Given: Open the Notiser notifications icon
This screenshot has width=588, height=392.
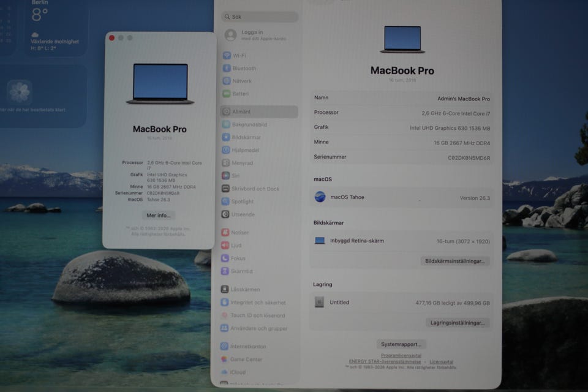Looking at the screenshot, I should coord(225,233).
